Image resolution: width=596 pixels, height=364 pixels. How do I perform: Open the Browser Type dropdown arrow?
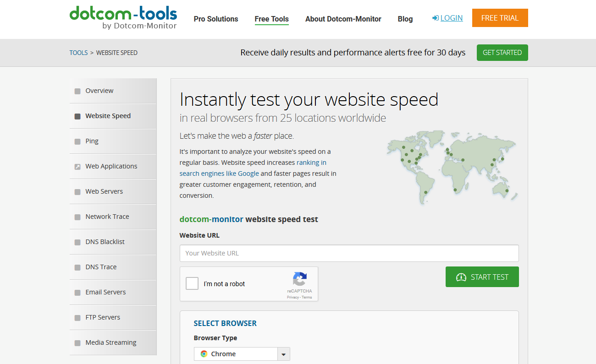[284, 354]
